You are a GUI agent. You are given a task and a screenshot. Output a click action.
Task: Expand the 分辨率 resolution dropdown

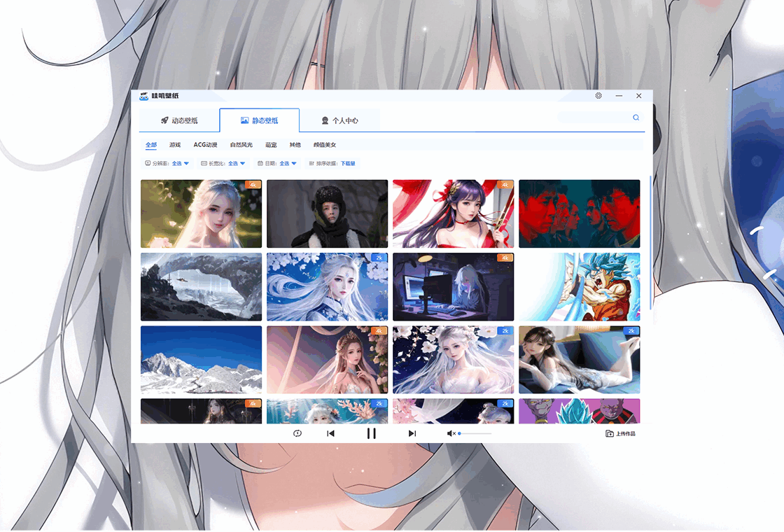(167, 164)
